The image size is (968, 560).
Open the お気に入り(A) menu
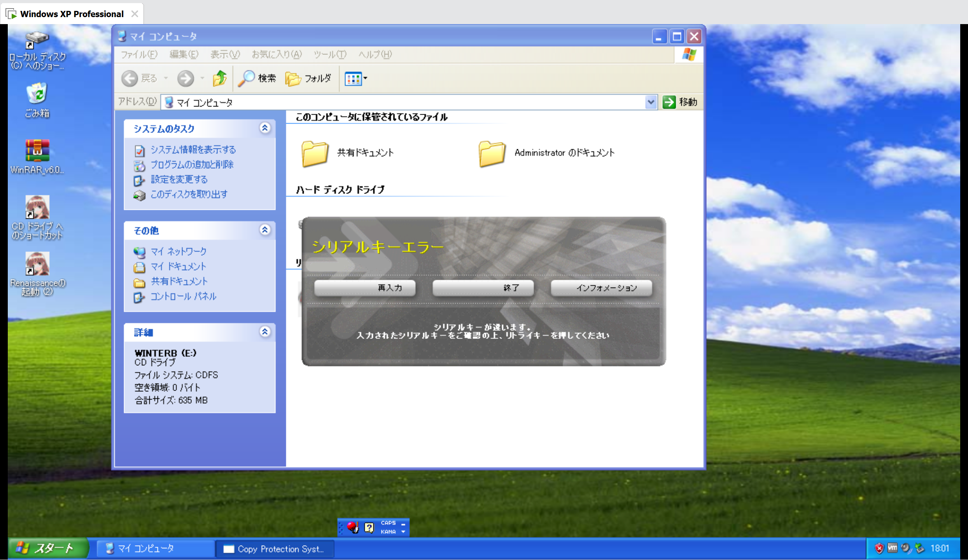pos(277,54)
